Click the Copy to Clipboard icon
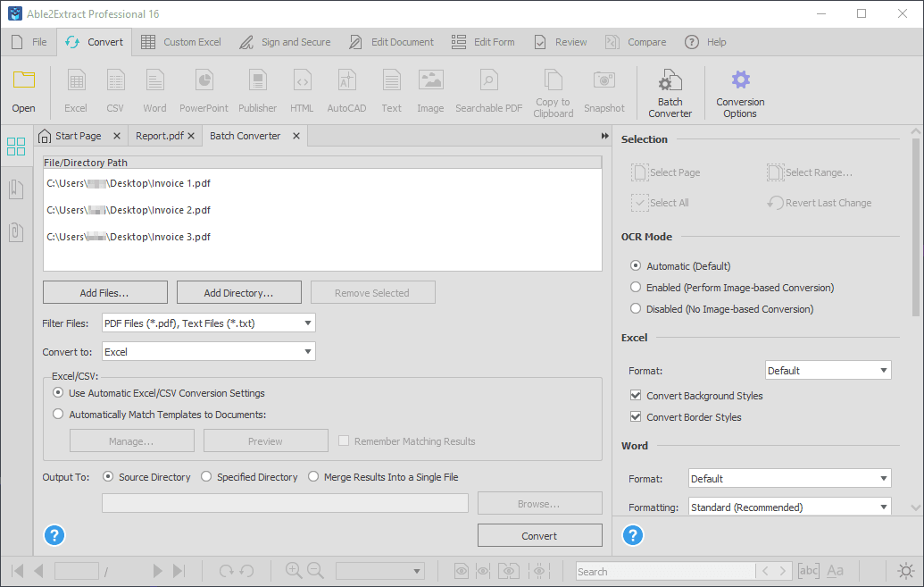924x587 pixels. pos(554,80)
